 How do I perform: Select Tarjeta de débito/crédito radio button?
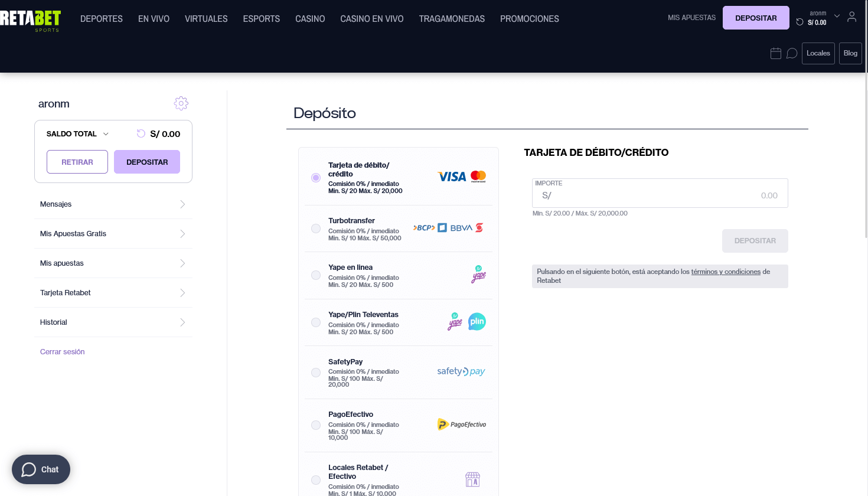click(316, 178)
